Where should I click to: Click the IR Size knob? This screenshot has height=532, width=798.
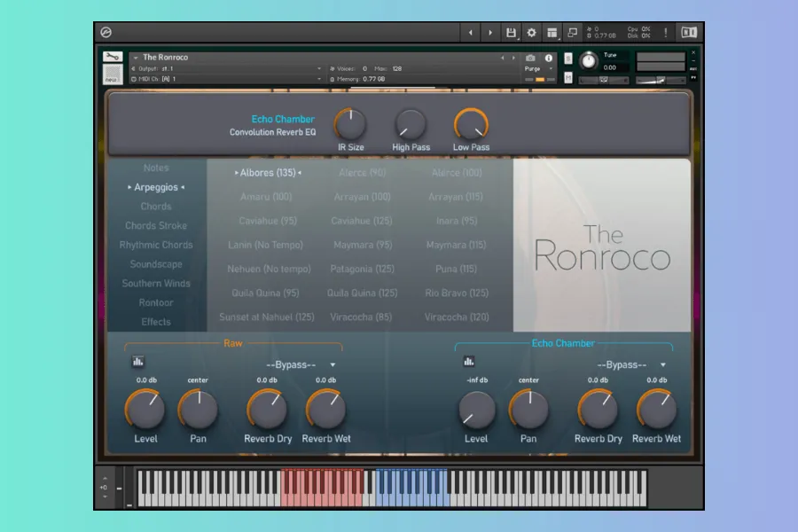[350, 125]
